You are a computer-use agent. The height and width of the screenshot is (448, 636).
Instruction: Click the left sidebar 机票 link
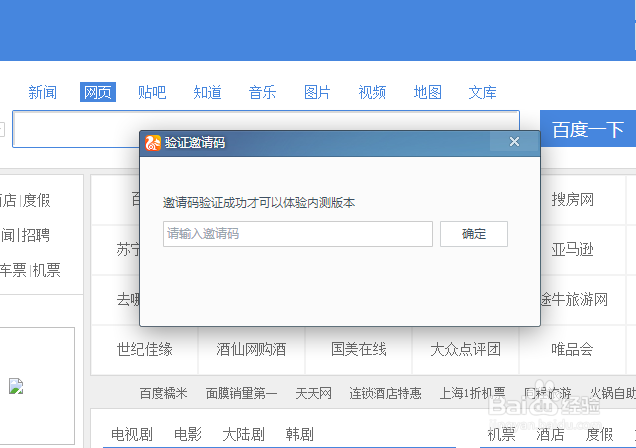(46, 270)
